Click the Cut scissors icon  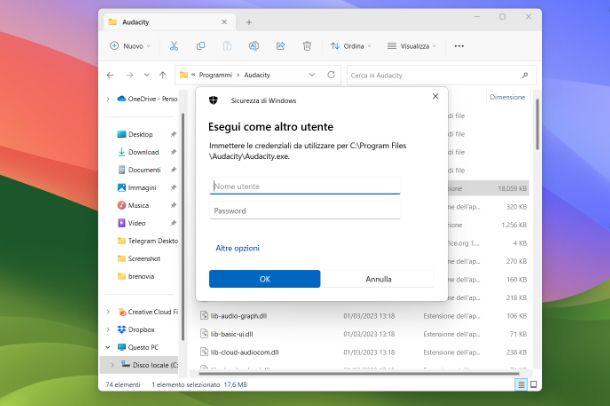[174, 46]
